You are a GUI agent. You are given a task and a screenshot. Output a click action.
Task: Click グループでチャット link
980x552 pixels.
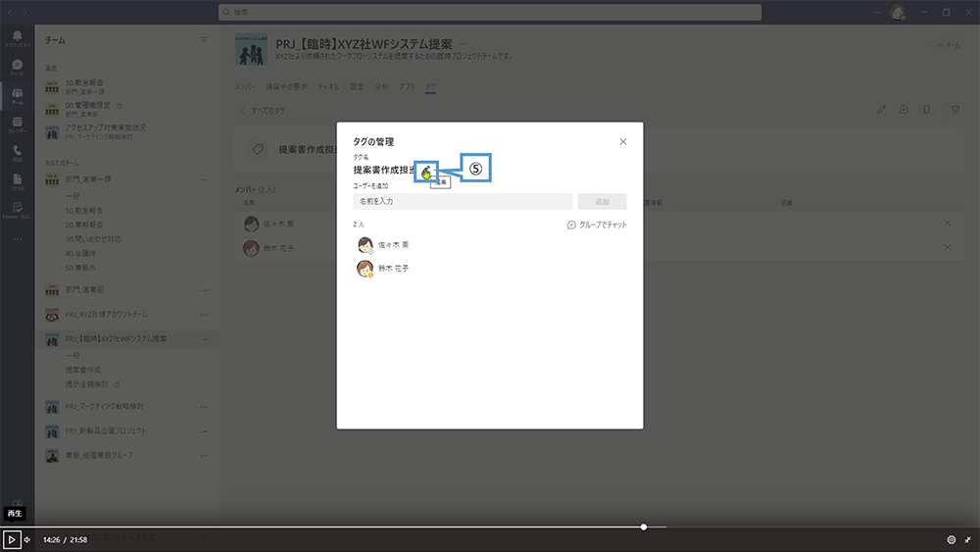tap(597, 226)
